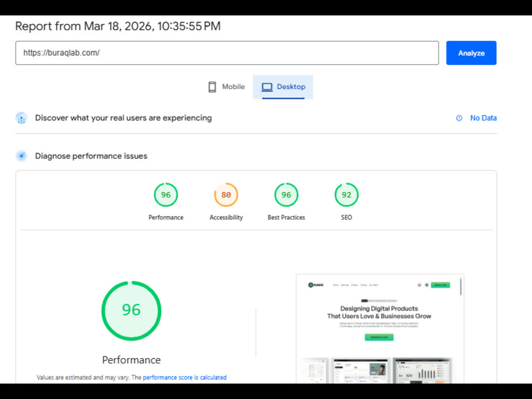Open the performance score is calculated link

pos(185,377)
